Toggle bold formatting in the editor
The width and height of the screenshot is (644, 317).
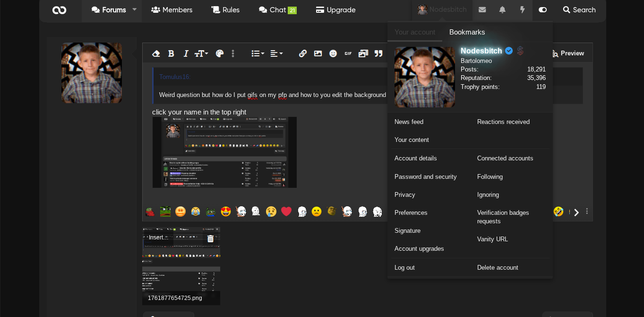pyautogui.click(x=171, y=53)
